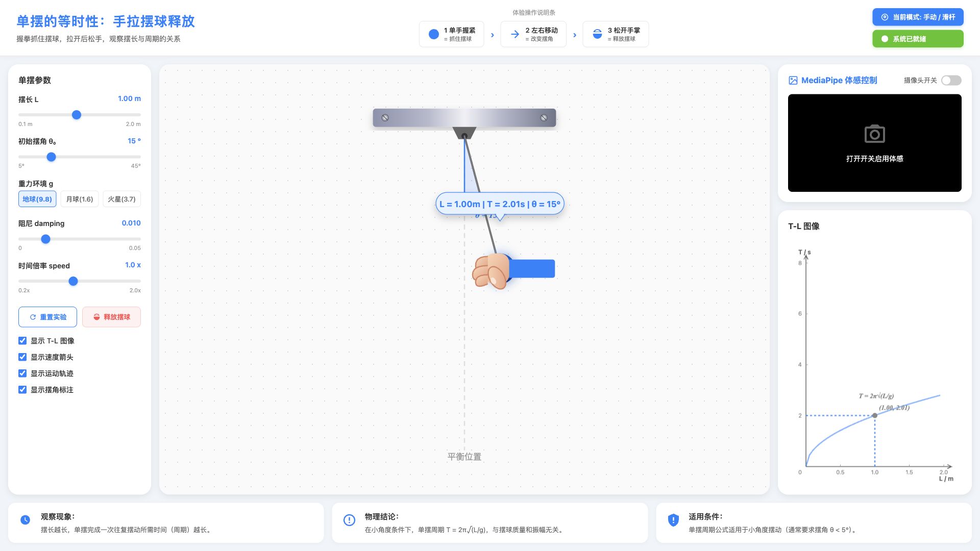
Task: Click the clock icon beside 观察现象
Action: (25, 520)
